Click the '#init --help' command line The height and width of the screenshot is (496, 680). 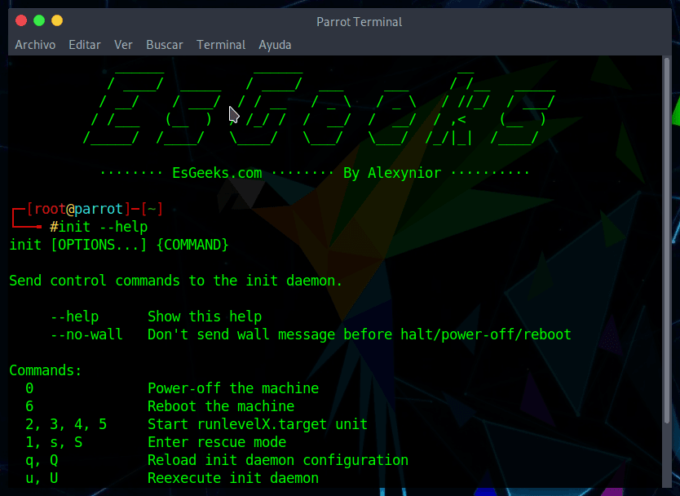pyautogui.click(x=98, y=227)
